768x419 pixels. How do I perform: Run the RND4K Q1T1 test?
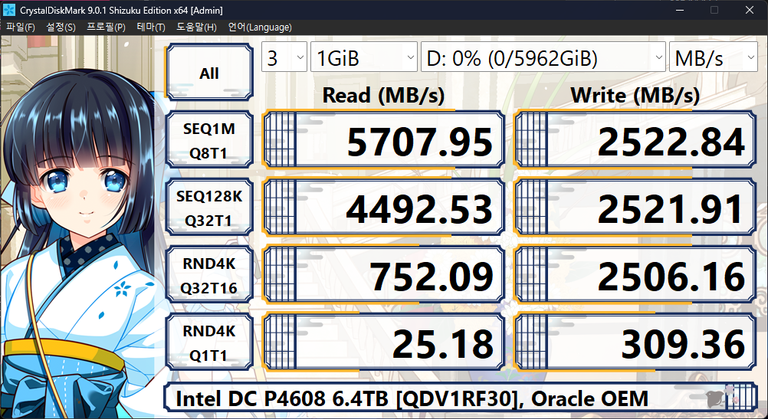[209, 343]
